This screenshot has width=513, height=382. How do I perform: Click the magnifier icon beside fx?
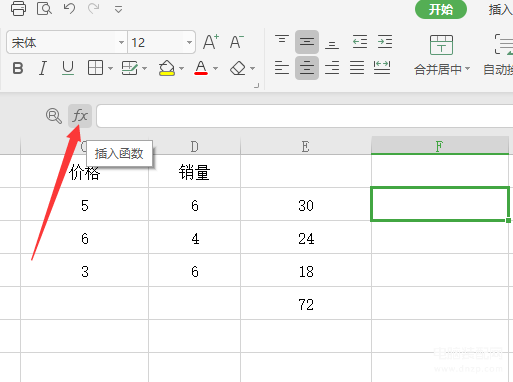click(x=54, y=116)
